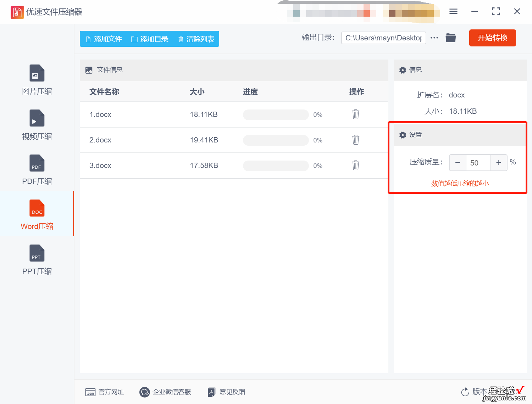Image resolution: width=532 pixels, height=404 pixels.
Task: Close the application window
Action: tap(517, 12)
